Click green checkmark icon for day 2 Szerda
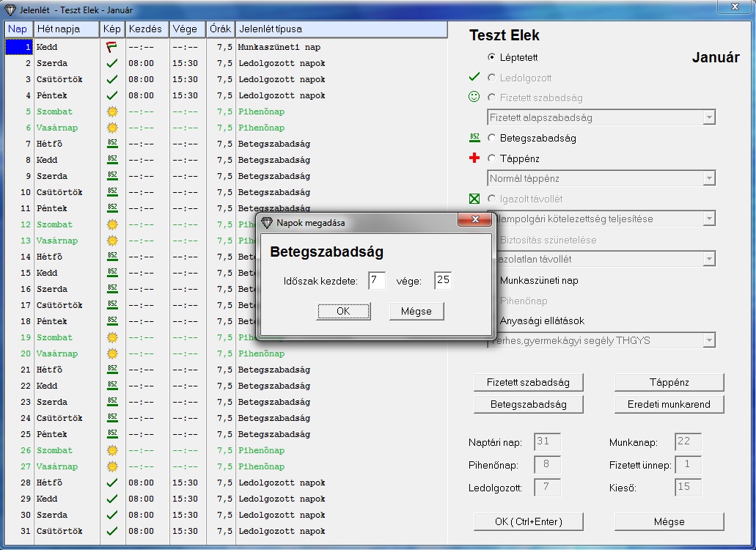The image size is (756, 550). [111, 63]
